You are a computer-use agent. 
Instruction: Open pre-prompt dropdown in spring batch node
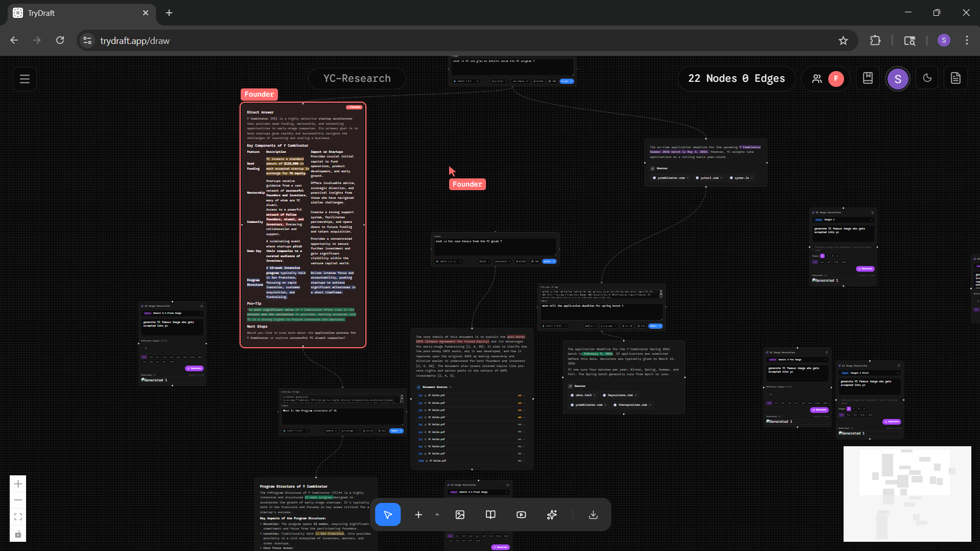click(609, 326)
